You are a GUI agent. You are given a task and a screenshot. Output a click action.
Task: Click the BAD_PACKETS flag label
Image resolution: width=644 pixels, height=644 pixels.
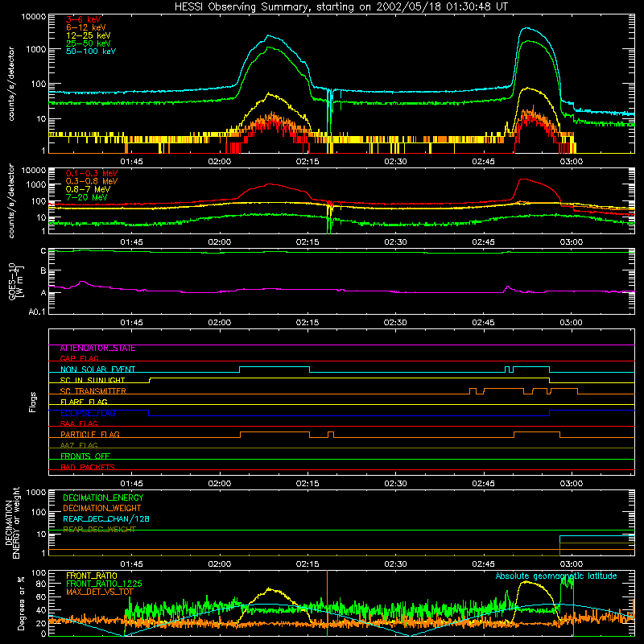pos(88,467)
